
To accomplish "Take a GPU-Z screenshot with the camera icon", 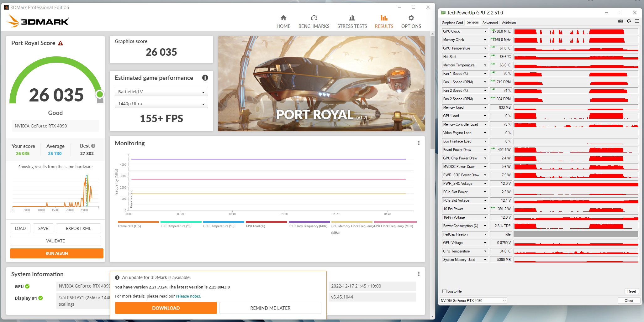I will pos(620,21).
